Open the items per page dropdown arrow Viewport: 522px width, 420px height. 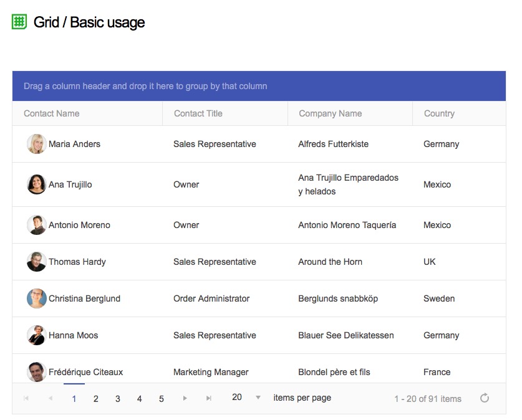pos(258,398)
